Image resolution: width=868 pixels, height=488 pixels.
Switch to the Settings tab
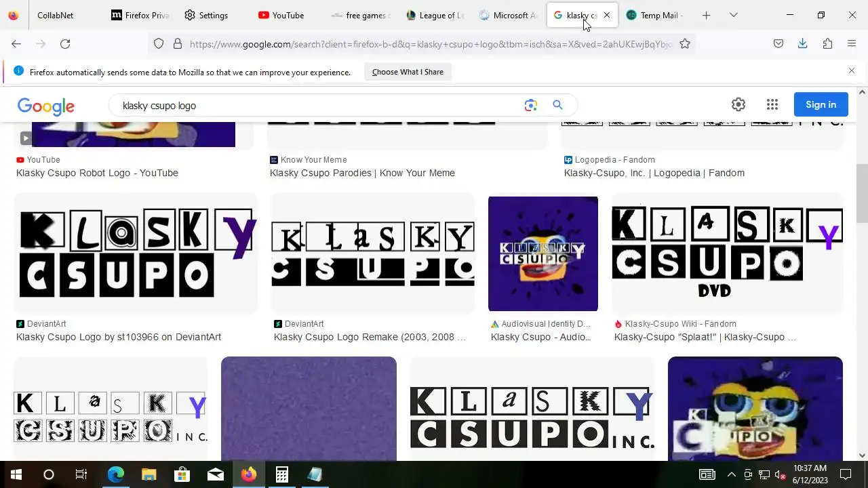point(213,15)
